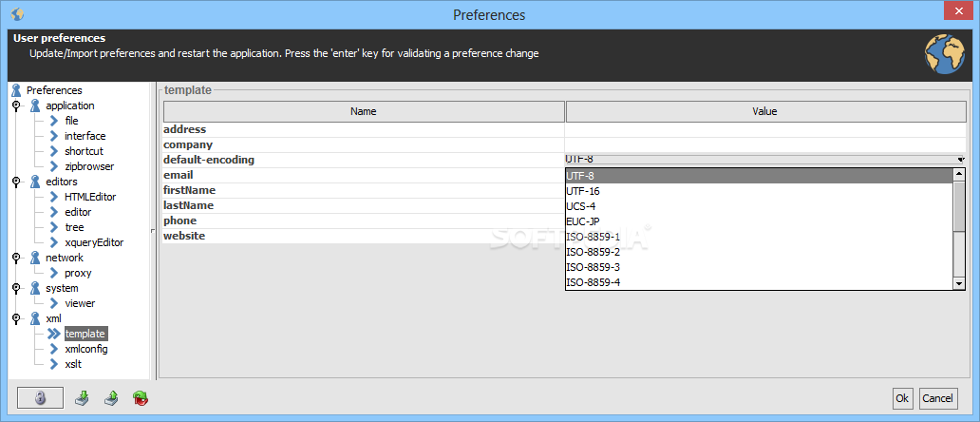Select the xqueryEditor tree item
Viewport: 980px width, 422px height.
pyautogui.click(x=94, y=242)
